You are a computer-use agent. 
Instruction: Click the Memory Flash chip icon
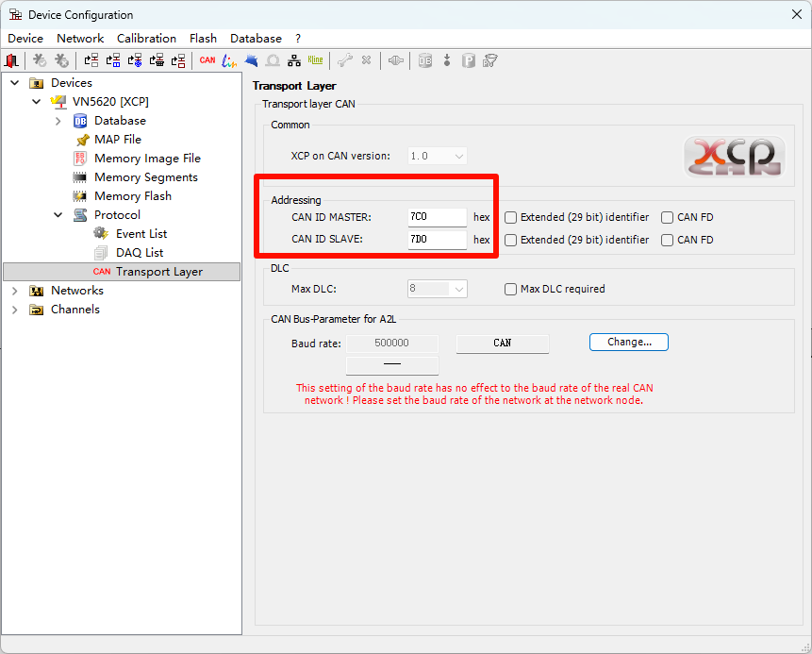pos(81,196)
